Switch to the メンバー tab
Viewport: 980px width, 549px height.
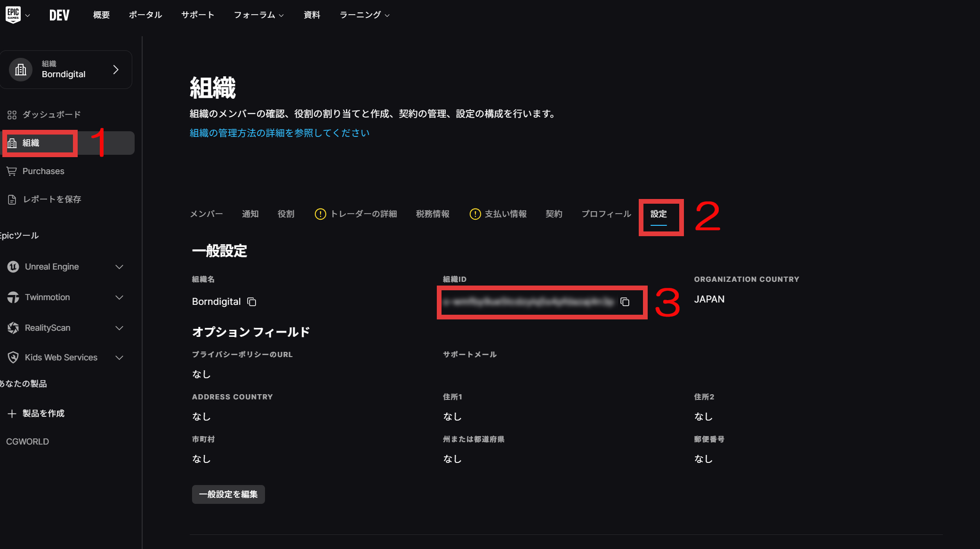click(206, 214)
